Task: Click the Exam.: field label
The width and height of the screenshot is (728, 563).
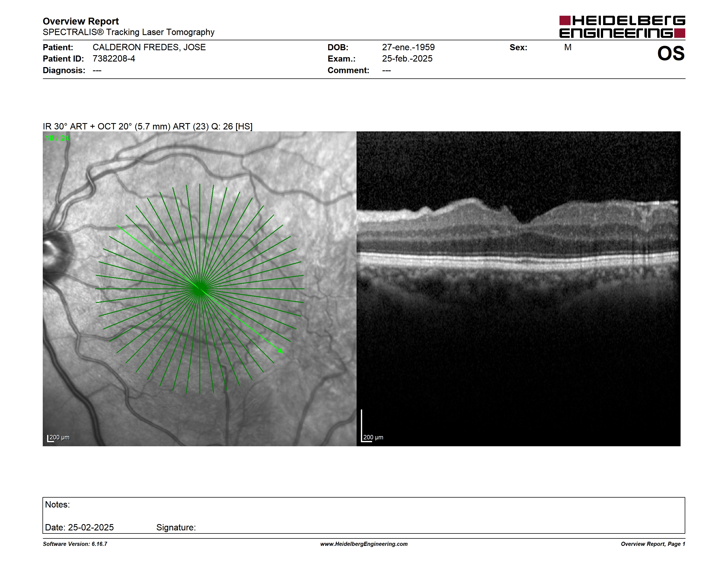Action: [341, 59]
